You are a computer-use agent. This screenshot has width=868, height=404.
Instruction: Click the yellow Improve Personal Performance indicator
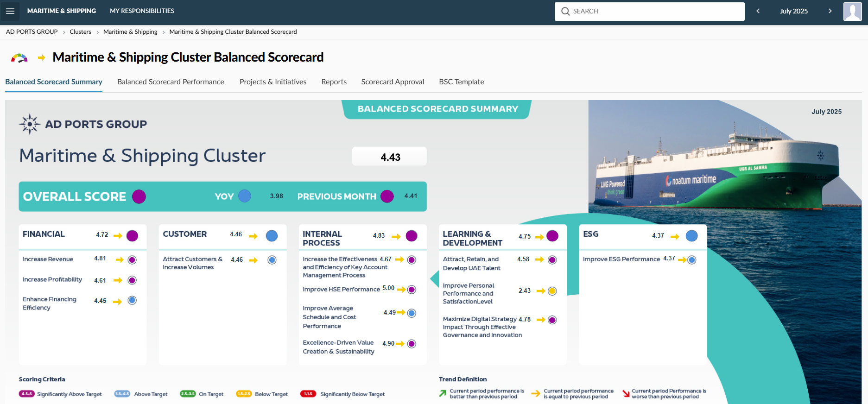point(552,291)
